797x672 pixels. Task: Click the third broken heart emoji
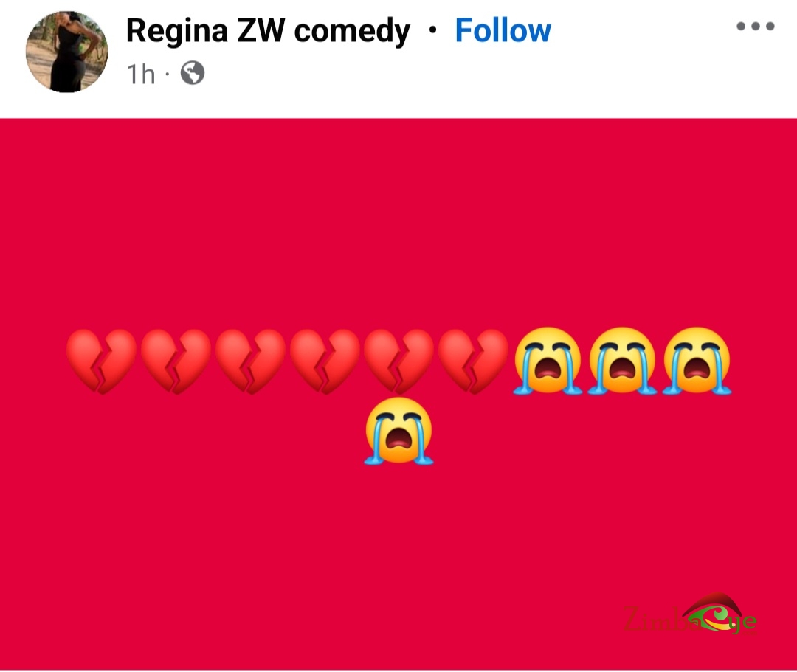251,361
